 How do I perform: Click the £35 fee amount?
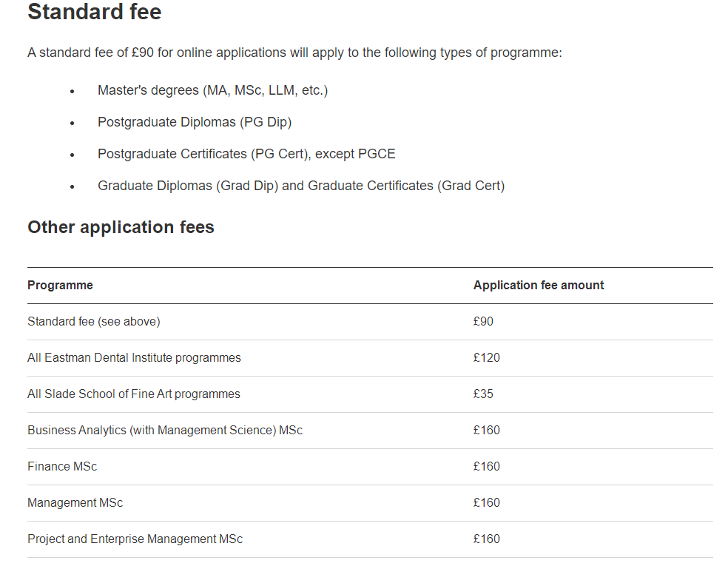coord(483,394)
